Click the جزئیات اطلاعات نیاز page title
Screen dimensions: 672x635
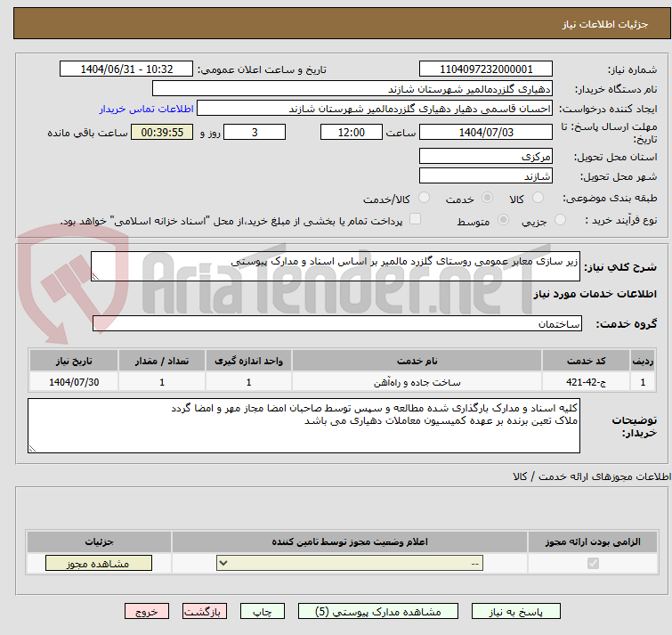[x=605, y=24]
